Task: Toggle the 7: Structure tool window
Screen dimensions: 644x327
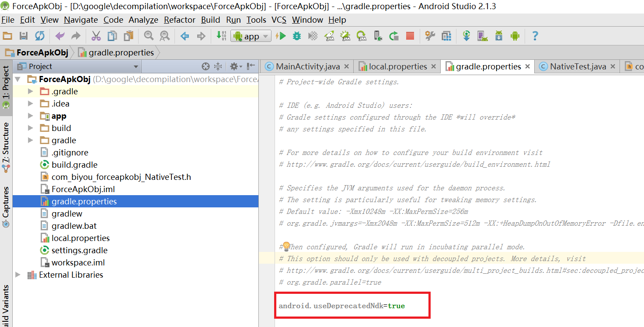Action: [x=6, y=148]
